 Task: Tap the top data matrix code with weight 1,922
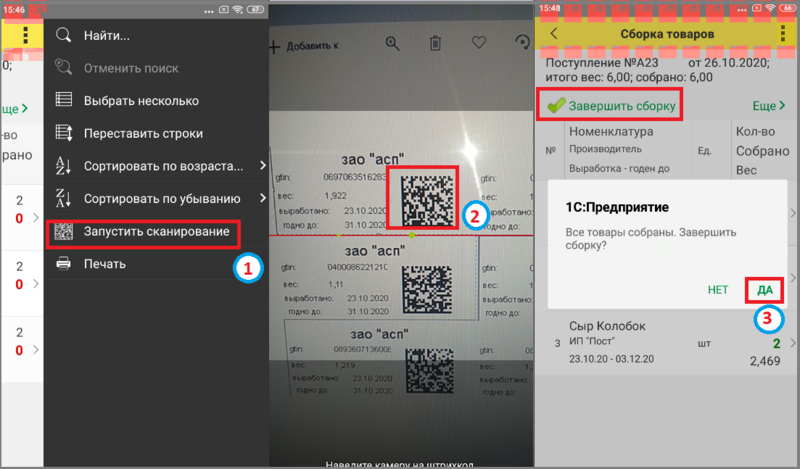point(427,200)
